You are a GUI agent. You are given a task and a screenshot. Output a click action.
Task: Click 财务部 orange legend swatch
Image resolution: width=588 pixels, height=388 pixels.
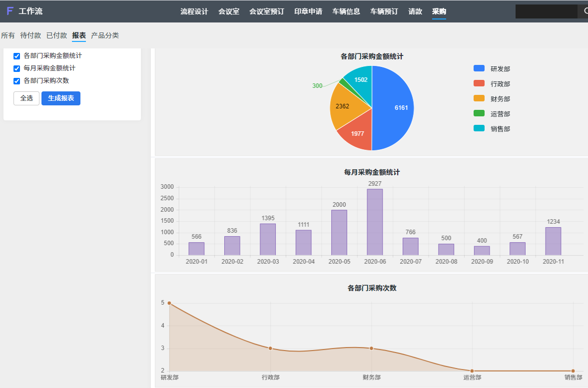479,98
